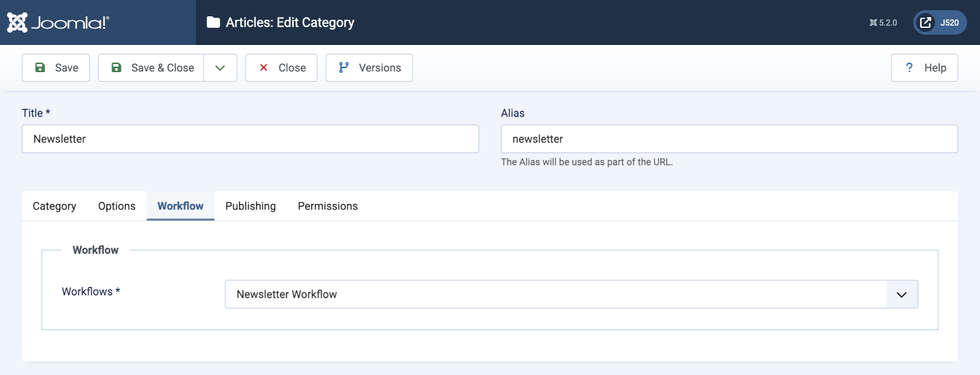Expand the Save & Close dropdown arrow
Viewport: 980px width, 375px height.
pyautogui.click(x=220, y=68)
